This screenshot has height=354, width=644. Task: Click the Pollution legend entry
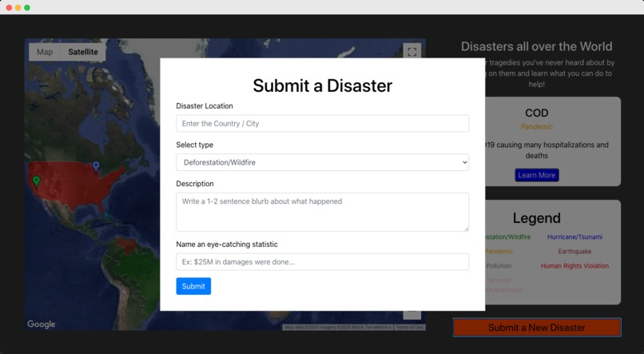499,266
